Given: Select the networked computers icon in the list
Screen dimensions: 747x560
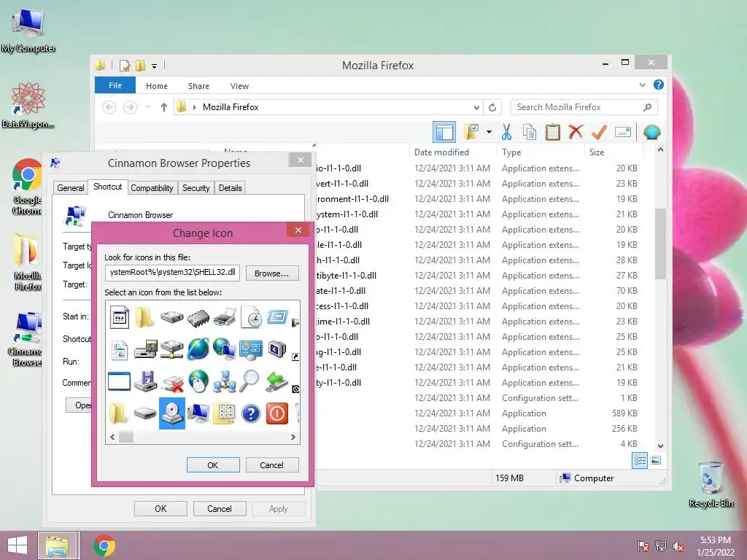Looking at the screenshot, I should tap(224, 381).
